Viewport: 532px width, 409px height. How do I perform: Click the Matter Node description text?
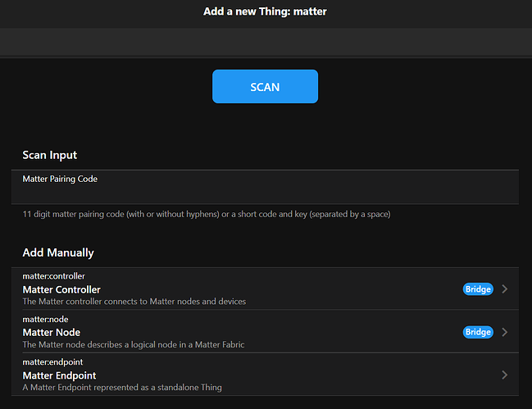[133, 344]
